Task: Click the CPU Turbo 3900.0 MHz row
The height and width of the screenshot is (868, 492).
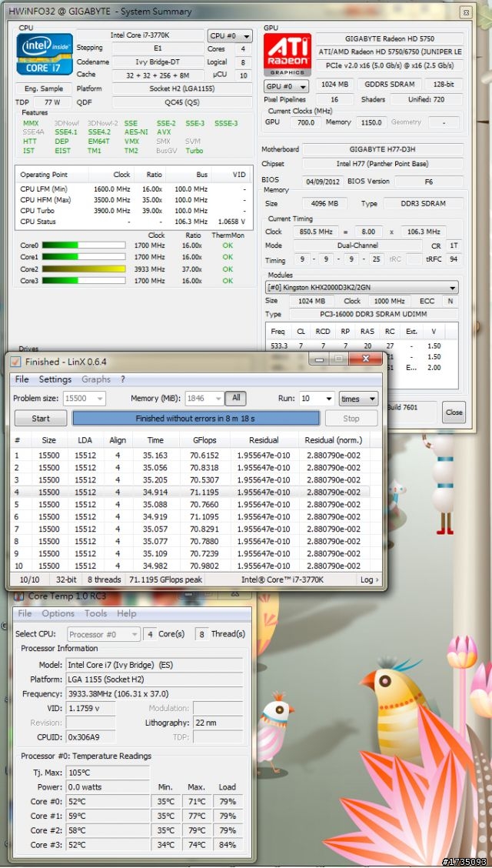Action: [x=133, y=210]
